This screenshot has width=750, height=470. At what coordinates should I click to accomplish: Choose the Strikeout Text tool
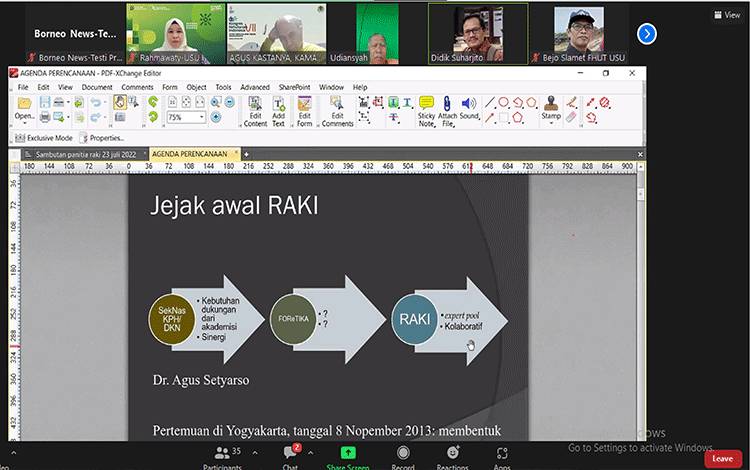tap(393, 117)
